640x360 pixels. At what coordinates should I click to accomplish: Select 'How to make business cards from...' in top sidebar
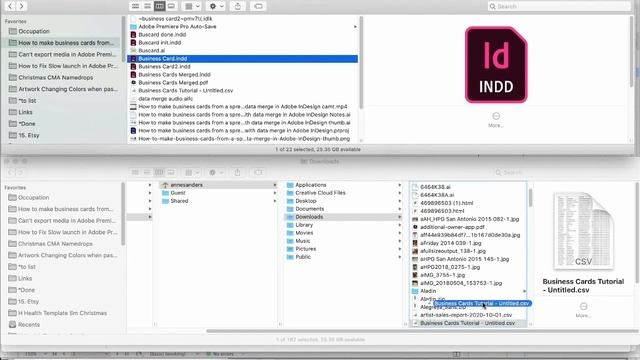[x=61, y=42]
